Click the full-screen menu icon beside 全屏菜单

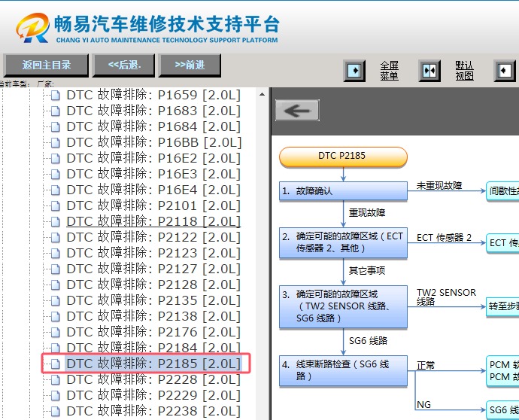[354, 71]
